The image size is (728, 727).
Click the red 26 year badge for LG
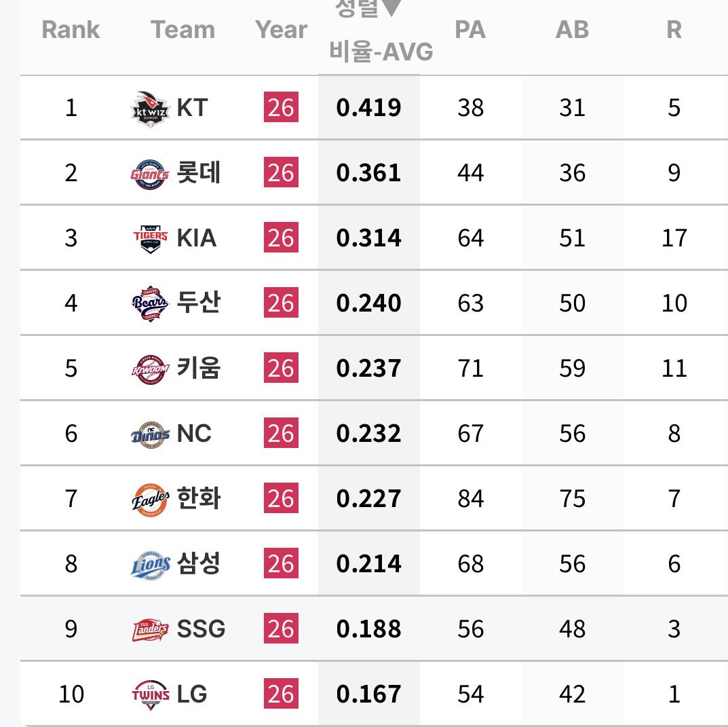coord(281,694)
